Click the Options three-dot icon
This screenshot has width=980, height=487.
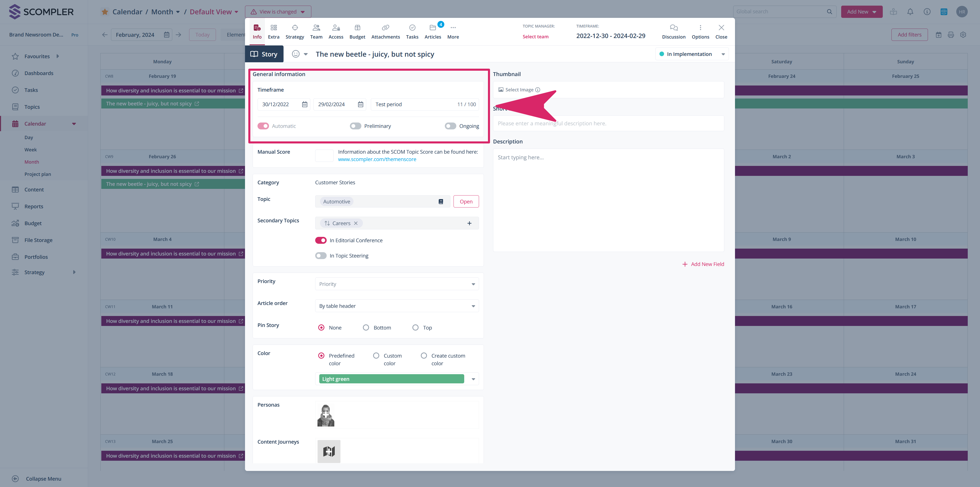[700, 28]
